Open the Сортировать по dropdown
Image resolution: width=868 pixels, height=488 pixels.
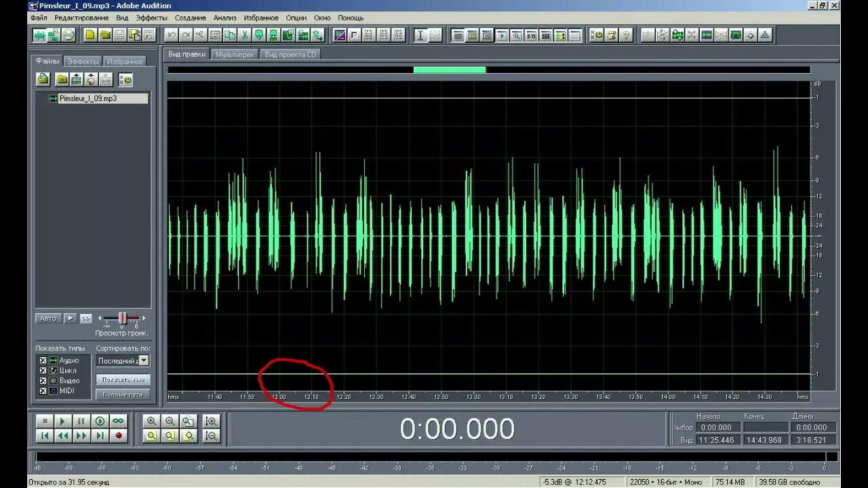click(x=144, y=361)
